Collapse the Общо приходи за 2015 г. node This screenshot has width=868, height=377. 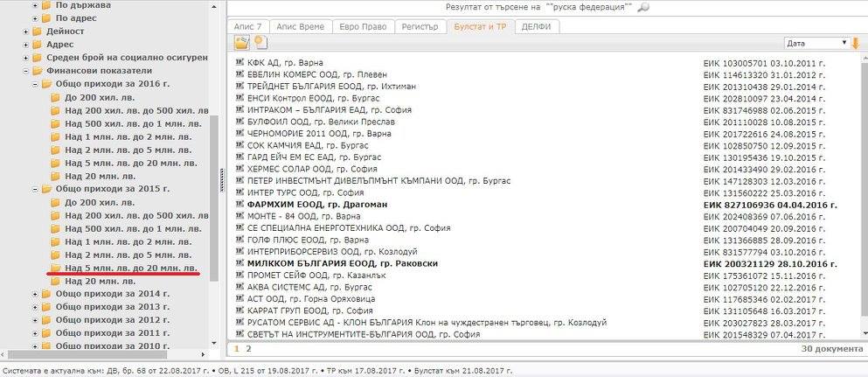point(34,189)
